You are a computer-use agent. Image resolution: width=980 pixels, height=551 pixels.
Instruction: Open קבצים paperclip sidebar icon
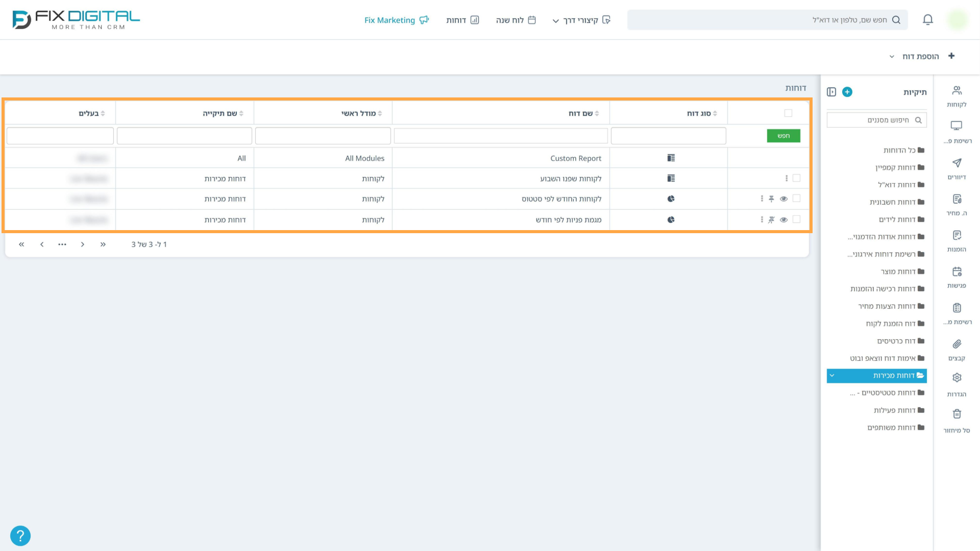[957, 349]
